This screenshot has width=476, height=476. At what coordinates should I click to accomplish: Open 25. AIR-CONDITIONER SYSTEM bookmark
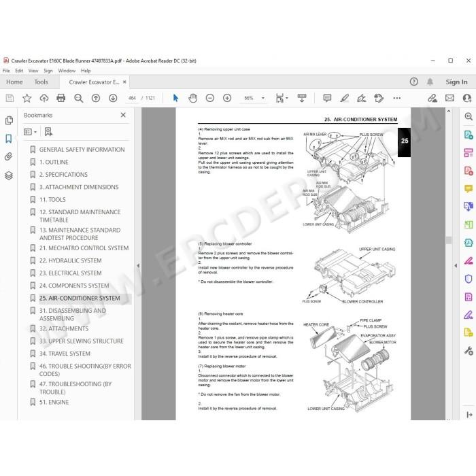click(80, 298)
